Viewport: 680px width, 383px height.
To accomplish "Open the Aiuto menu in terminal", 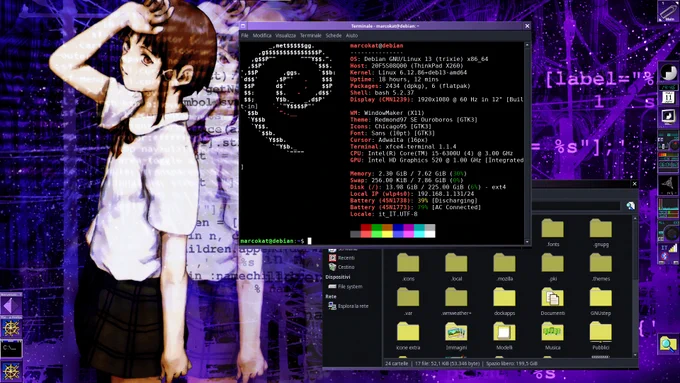I will pos(352,36).
